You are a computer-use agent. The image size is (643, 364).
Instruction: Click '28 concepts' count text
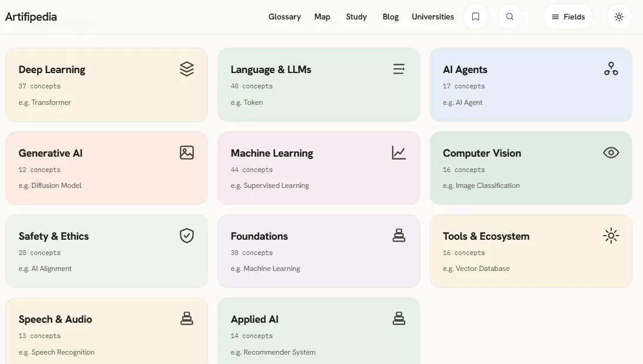(x=39, y=253)
